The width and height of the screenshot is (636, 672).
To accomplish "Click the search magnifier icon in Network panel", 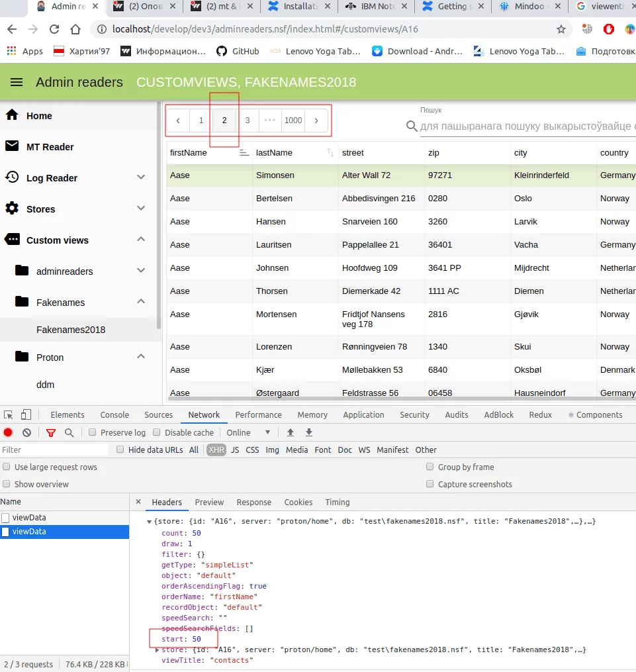I will click(69, 432).
